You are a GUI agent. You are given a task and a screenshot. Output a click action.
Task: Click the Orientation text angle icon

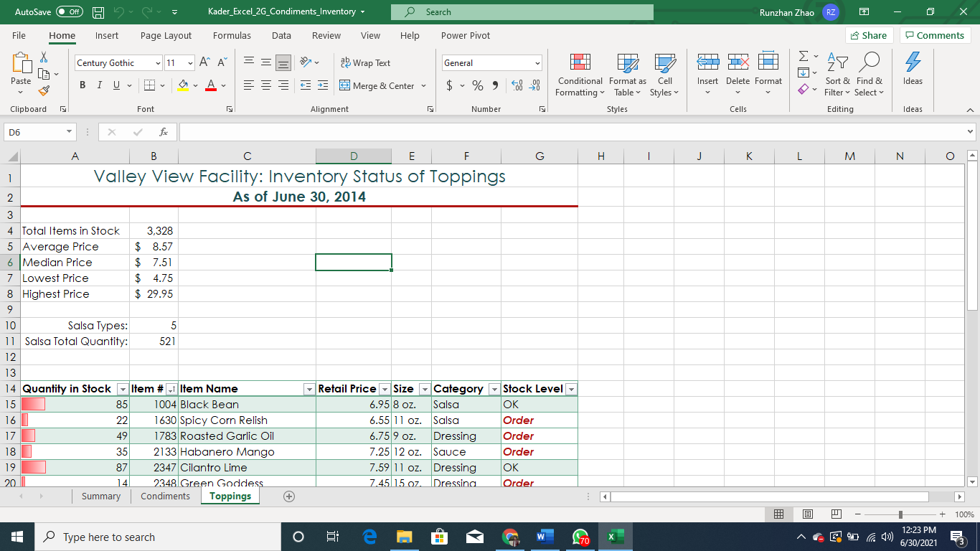tap(306, 63)
